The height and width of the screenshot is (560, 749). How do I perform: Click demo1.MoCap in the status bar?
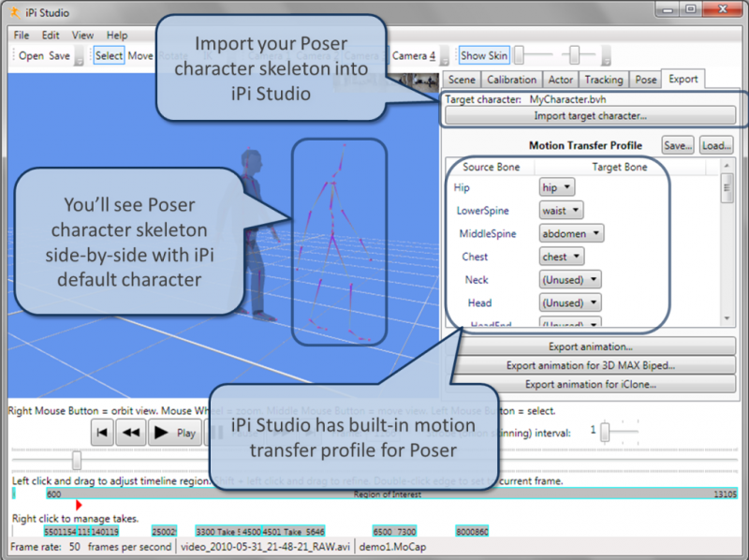(392, 547)
